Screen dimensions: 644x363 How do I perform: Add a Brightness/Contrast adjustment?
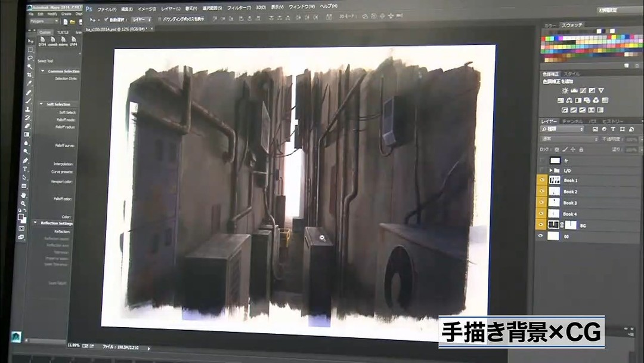pos(565,90)
